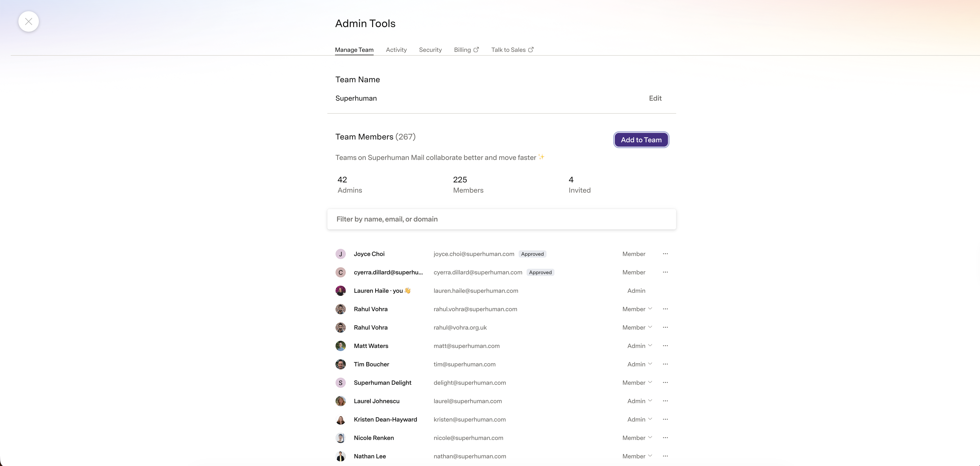Open the Billing external link
The height and width of the screenshot is (466, 980).
[x=466, y=50]
